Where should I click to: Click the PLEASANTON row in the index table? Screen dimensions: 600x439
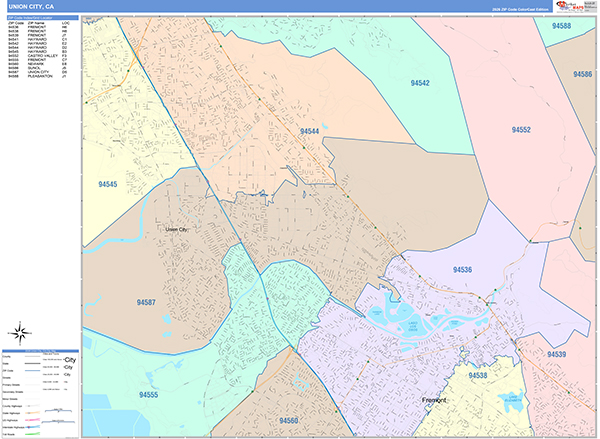tap(38, 76)
